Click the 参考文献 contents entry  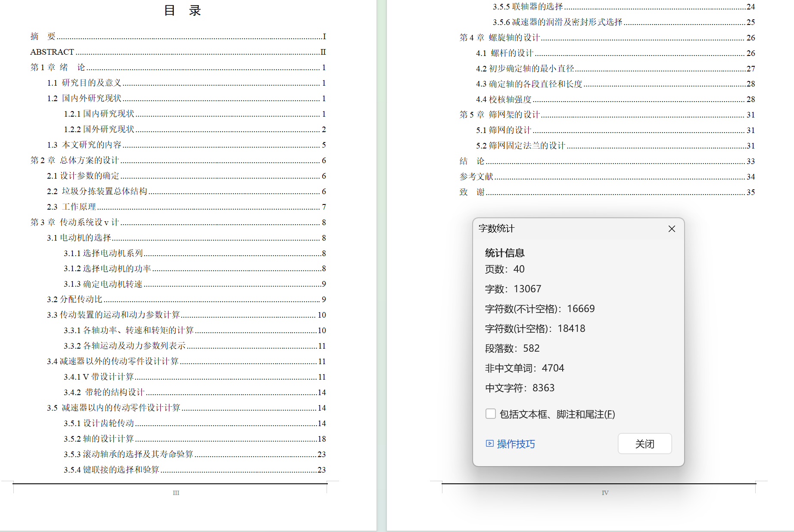pyautogui.click(x=607, y=177)
